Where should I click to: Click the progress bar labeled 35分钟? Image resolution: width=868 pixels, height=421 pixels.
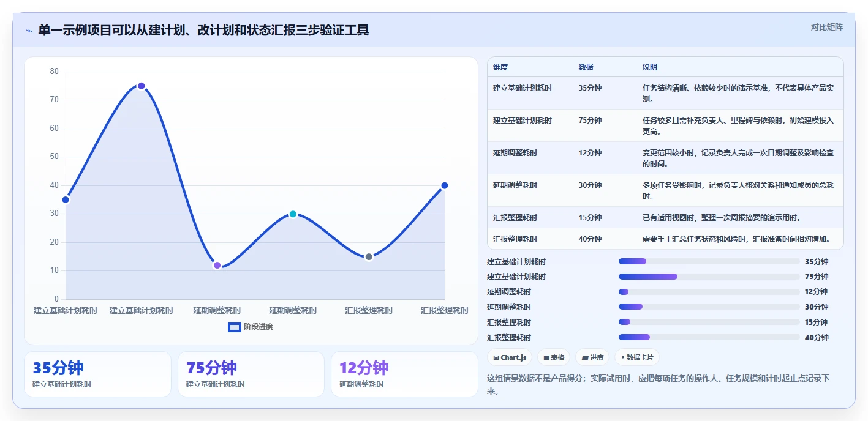[x=709, y=261]
